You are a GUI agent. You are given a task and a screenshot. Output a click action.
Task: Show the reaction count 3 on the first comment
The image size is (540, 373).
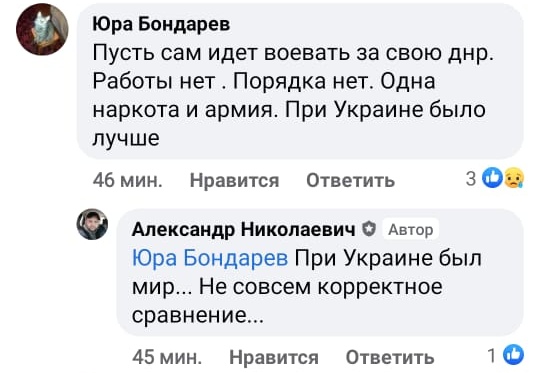(x=471, y=178)
